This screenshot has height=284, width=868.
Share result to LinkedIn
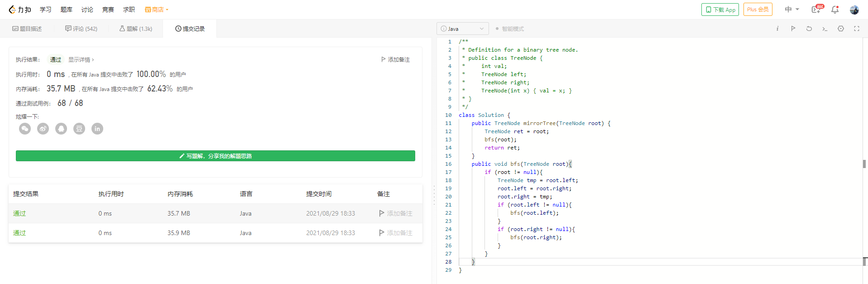click(x=97, y=129)
